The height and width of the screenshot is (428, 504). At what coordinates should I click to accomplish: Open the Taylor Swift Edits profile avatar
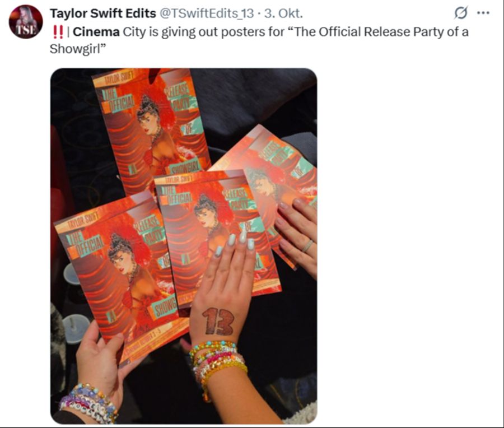tap(26, 22)
